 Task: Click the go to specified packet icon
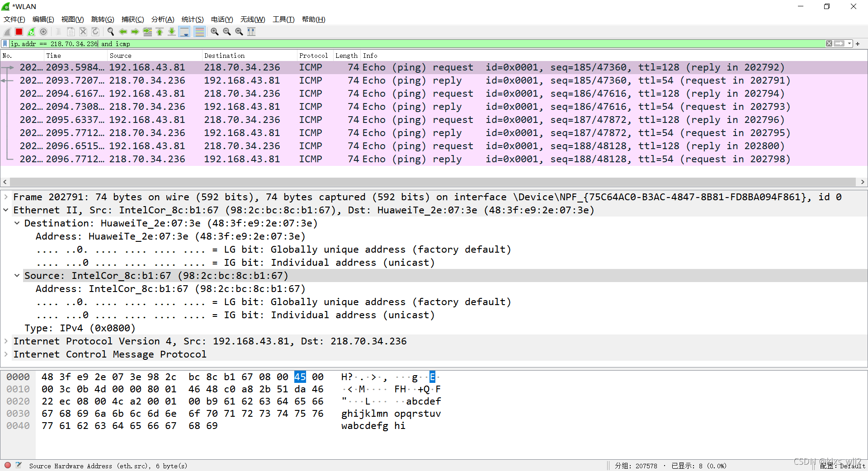click(147, 32)
